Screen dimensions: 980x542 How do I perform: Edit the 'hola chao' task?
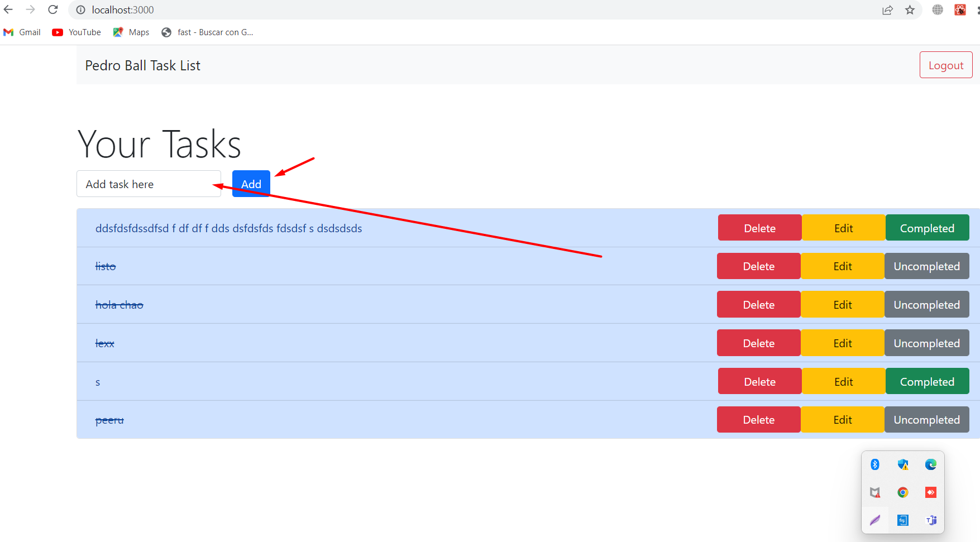[x=843, y=304]
